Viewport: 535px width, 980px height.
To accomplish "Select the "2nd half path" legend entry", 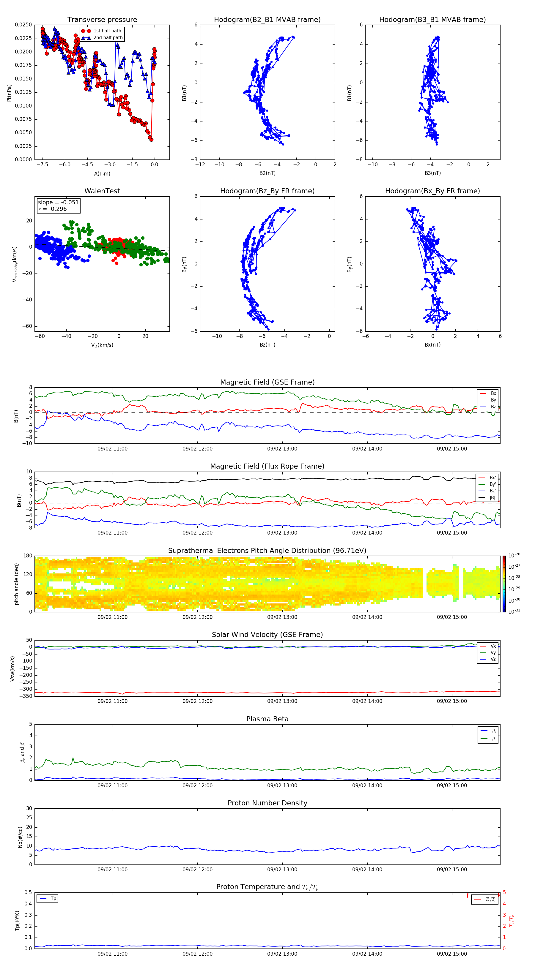I will [102, 38].
